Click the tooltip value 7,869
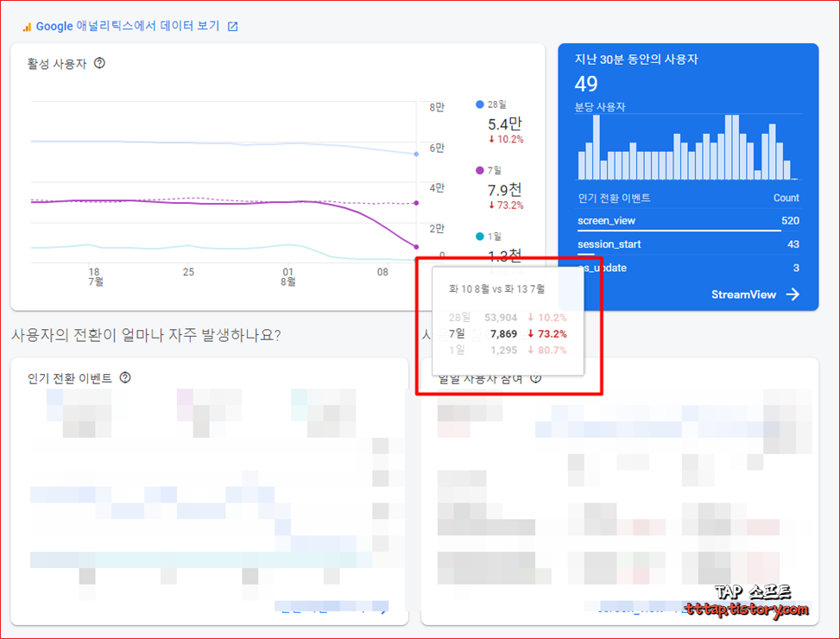840x639 pixels. [x=503, y=333]
